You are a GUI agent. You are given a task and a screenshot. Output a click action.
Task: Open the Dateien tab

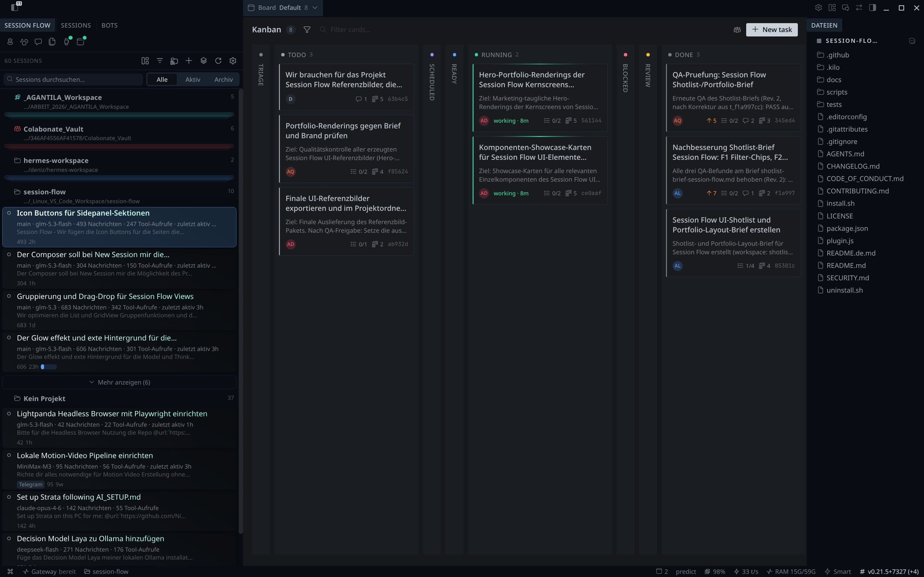click(824, 25)
